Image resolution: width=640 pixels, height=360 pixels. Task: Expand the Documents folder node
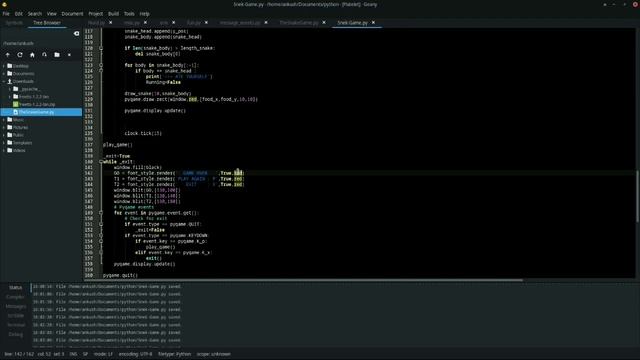[x=4, y=73]
